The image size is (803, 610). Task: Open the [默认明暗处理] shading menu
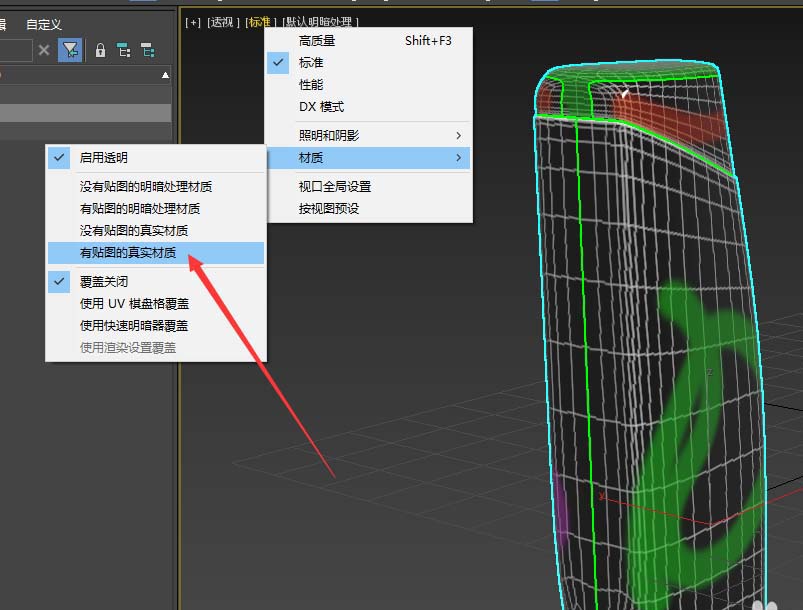coord(320,22)
